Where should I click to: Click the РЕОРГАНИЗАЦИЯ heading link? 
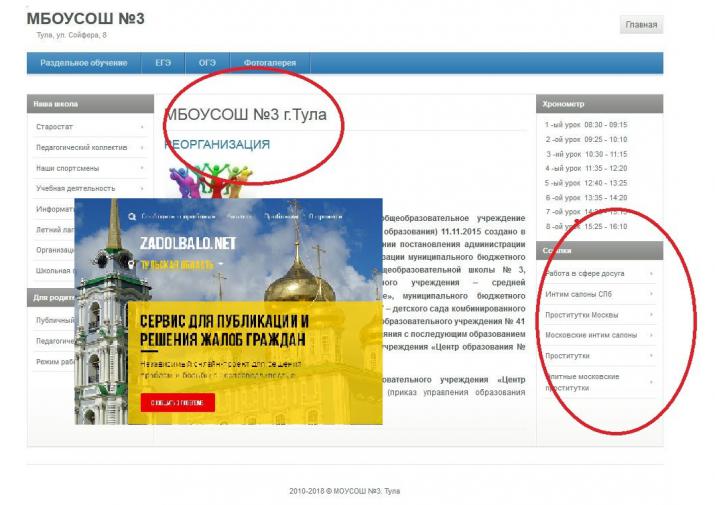tap(217, 145)
